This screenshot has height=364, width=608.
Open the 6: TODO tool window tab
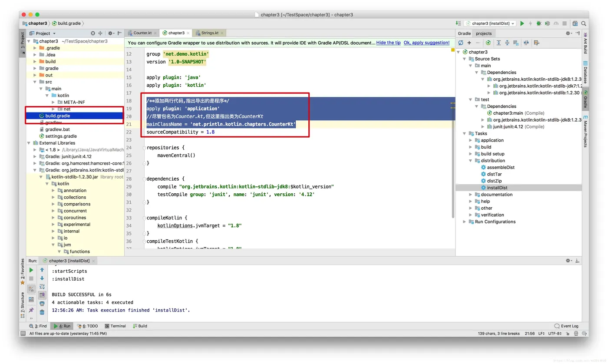click(87, 326)
